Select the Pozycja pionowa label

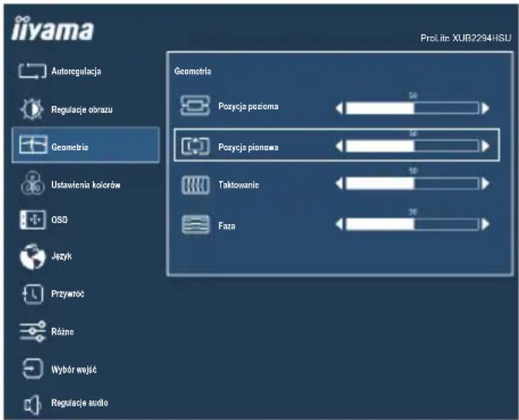[248, 147]
